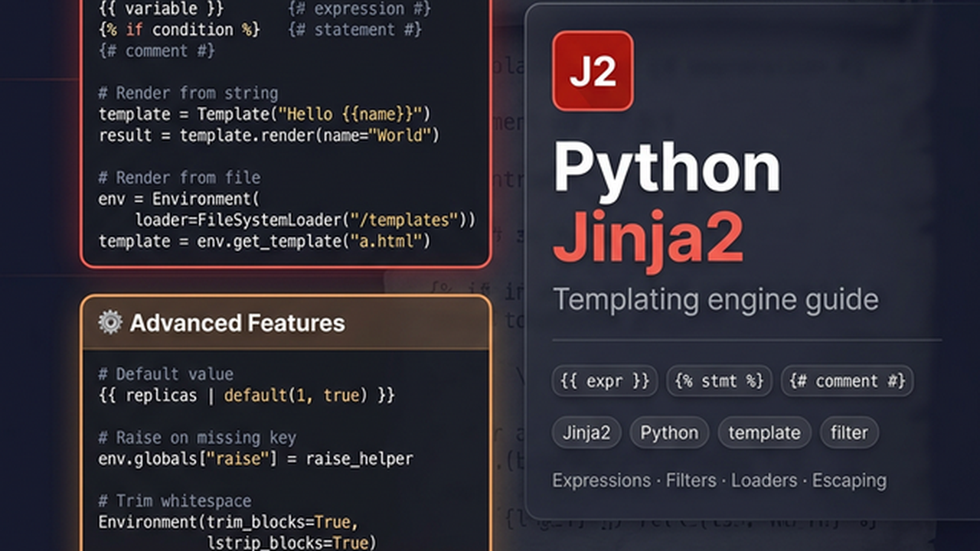Click the template.render(name="World") code line
Image resolution: width=980 pixels, height=551 pixels.
coord(269,135)
